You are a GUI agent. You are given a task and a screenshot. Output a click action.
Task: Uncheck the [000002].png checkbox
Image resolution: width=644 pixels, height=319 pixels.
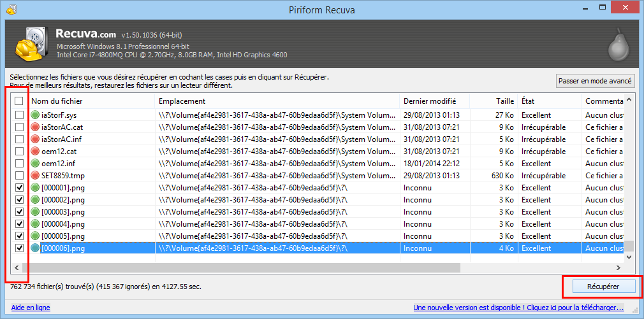coord(19,200)
